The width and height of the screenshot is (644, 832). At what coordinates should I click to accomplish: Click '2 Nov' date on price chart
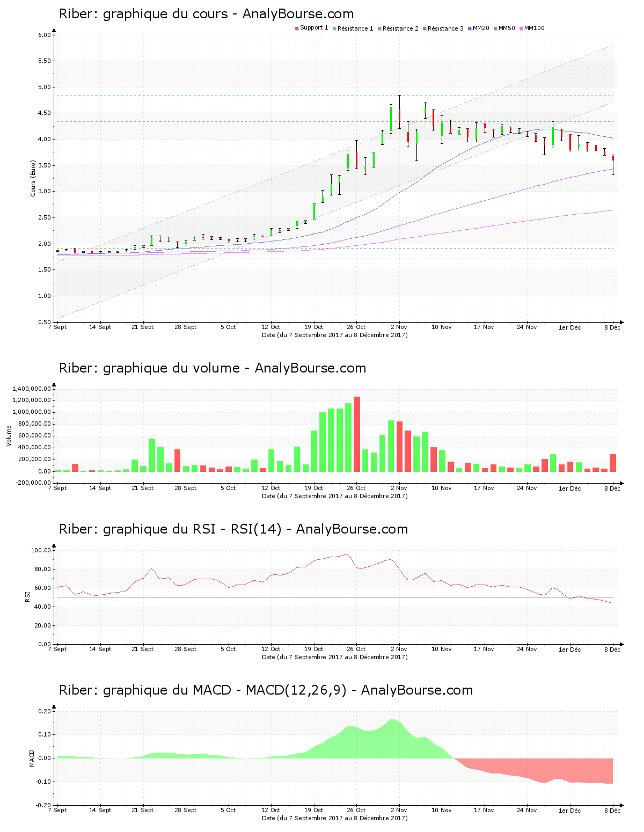[x=399, y=327]
